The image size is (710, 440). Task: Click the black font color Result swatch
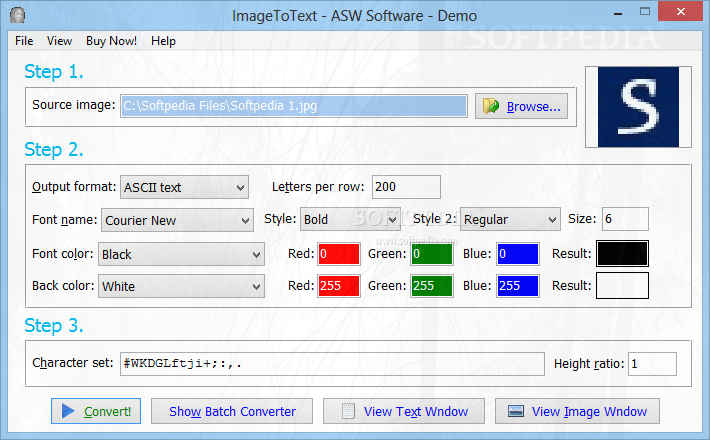tap(622, 253)
